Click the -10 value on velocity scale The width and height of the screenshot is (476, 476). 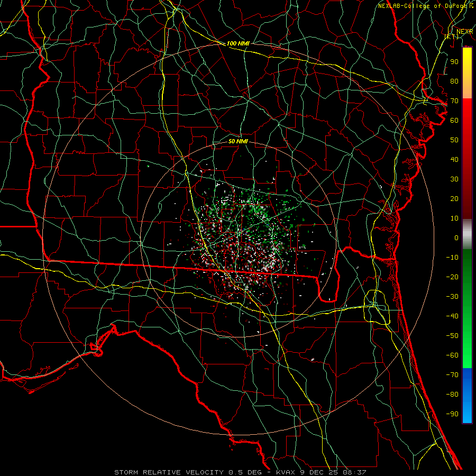452,258
